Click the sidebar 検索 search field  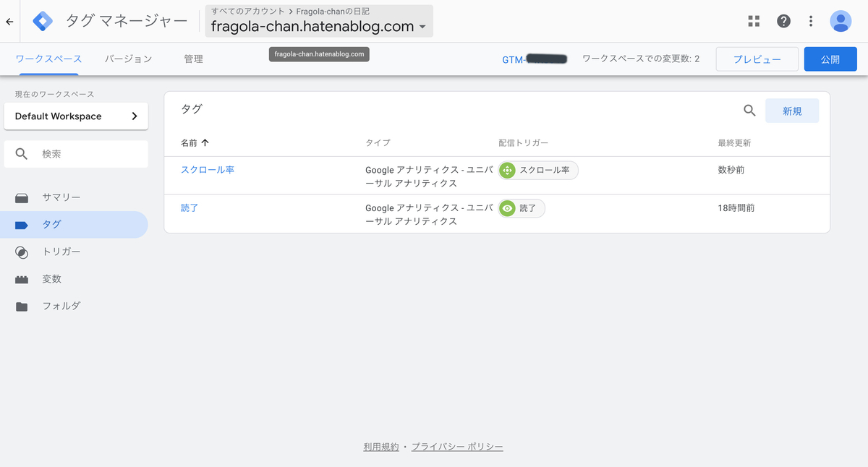tap(76, 153)
